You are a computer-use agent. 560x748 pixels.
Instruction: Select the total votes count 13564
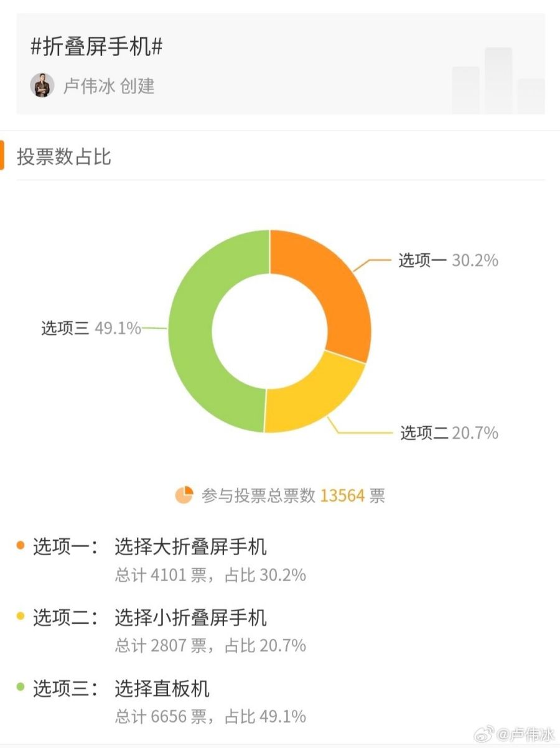(342, 496)
